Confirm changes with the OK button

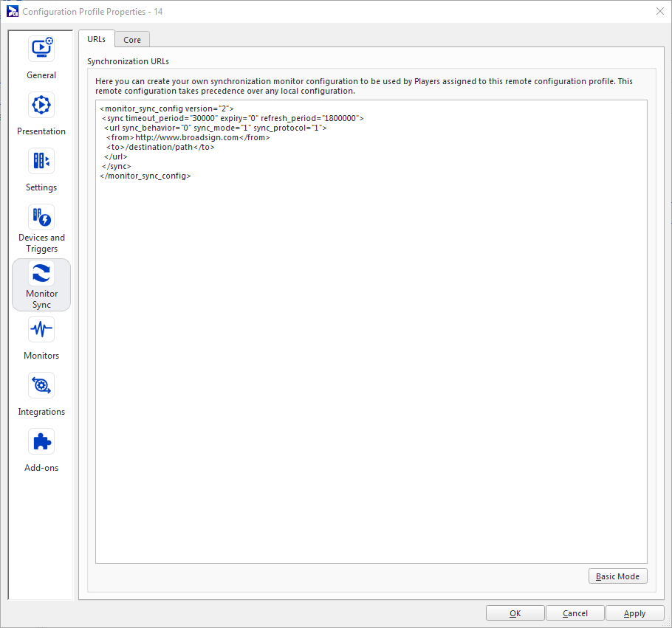point(515,613)
